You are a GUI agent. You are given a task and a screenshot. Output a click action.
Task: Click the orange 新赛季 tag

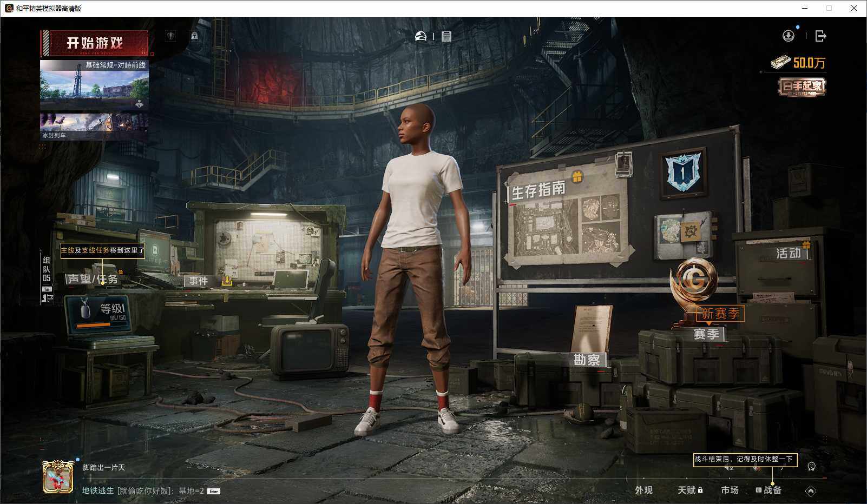(720, 314)
